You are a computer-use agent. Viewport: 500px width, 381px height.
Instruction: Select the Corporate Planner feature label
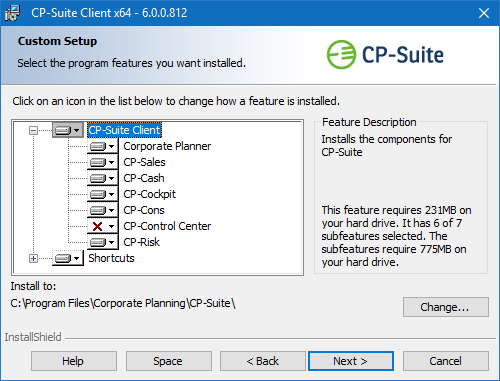click(167, 146)
